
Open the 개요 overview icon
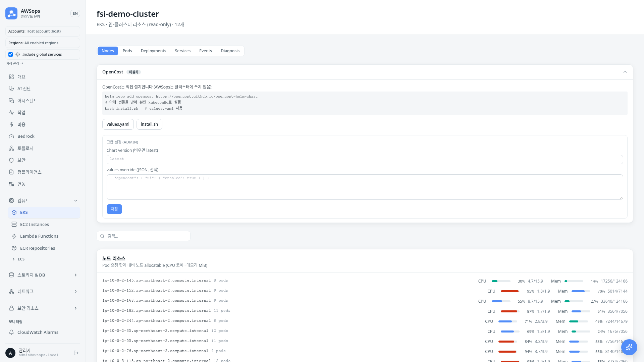[x=11, y=77]
